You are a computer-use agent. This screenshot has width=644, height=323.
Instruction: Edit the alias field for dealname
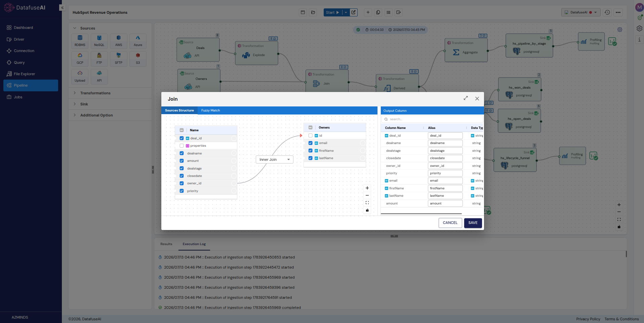tap(445, 143)
